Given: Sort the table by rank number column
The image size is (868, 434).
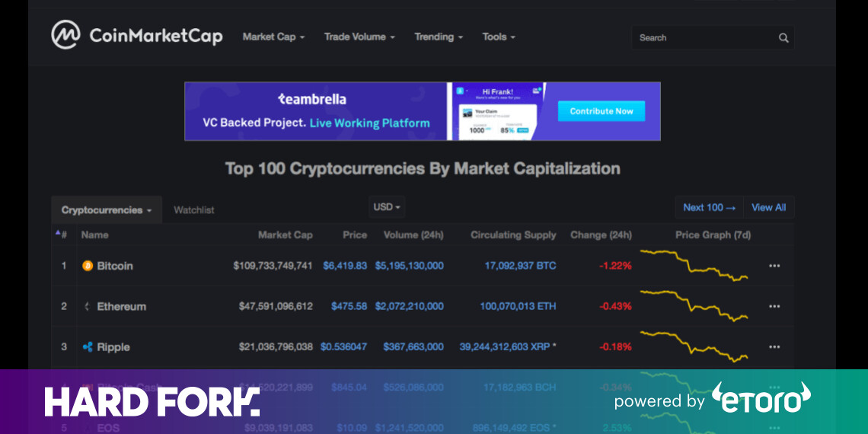Looking at the screenshot, I should [x=62, y=235].
